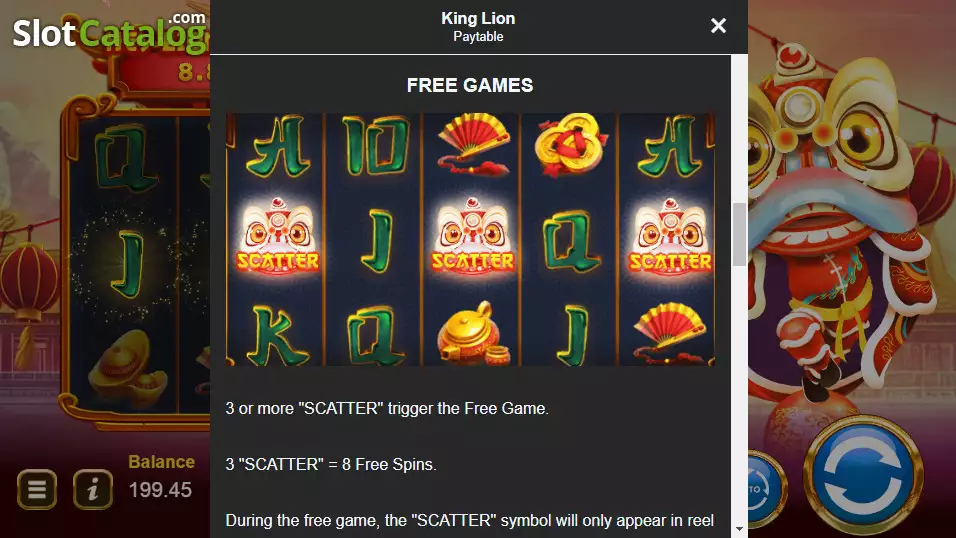Screen dimensions: 956x538
Task: Click the J symbol on background reel
Action: tap(127, 264)
